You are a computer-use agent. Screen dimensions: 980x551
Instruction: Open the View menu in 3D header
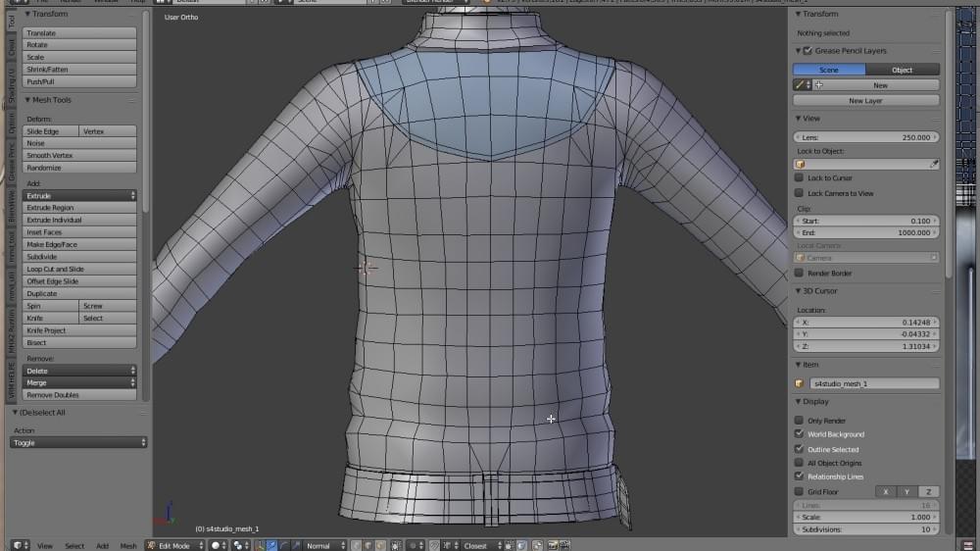tap(45, 546)
